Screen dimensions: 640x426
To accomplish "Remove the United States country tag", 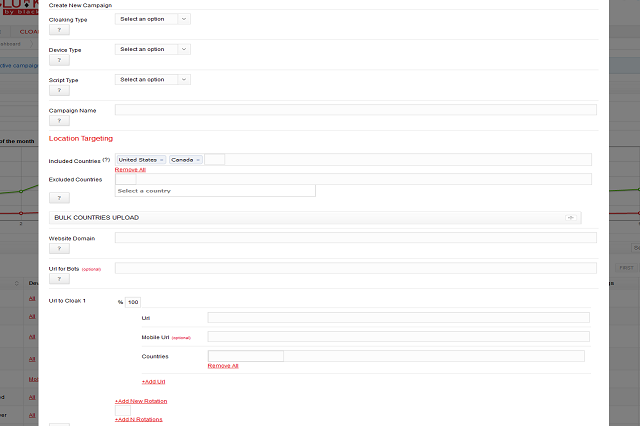I will 162,159.
